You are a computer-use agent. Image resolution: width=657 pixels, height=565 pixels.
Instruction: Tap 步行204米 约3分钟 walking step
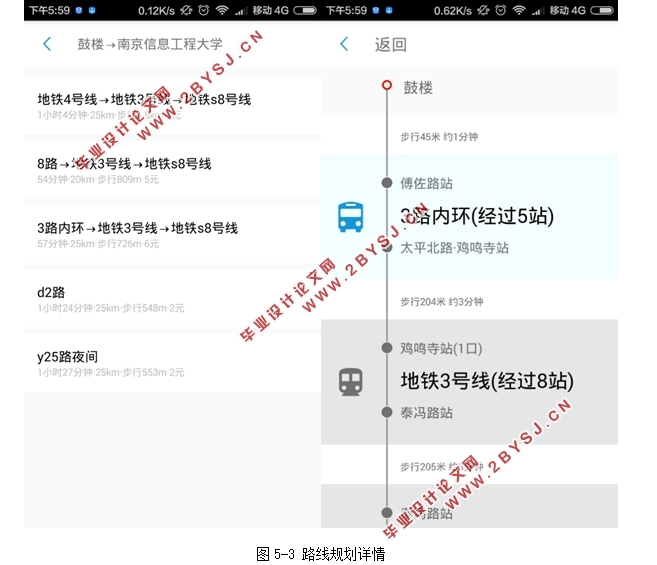tap(442, 302)
